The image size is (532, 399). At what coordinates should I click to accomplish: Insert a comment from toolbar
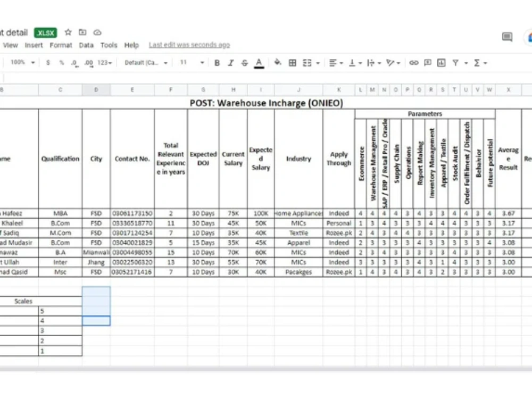point(428,63)
